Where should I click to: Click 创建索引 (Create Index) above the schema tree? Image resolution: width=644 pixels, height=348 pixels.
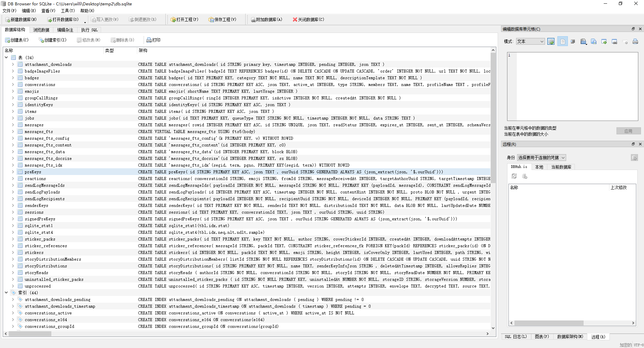coord(53,40)
